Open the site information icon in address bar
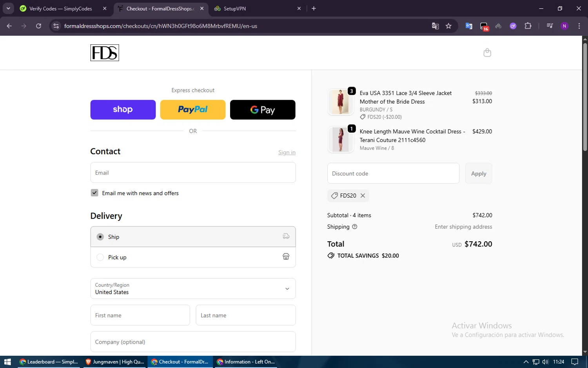This screenshot has height=368, width=588. 56,26
